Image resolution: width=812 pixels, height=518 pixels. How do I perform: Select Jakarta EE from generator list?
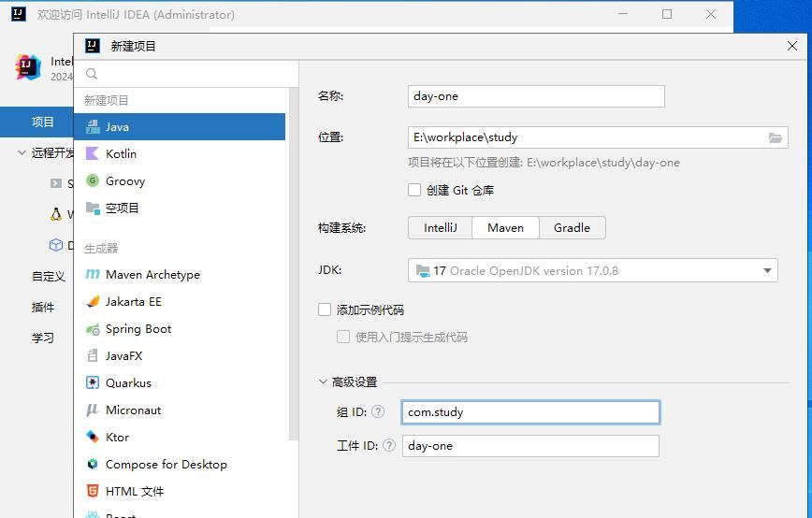point(133,302)
